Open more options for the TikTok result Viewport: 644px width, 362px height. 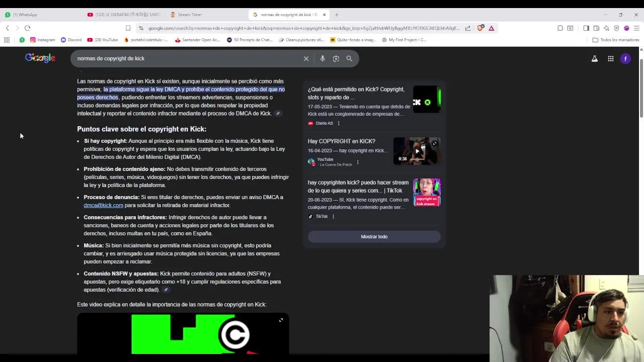point(333,217)
